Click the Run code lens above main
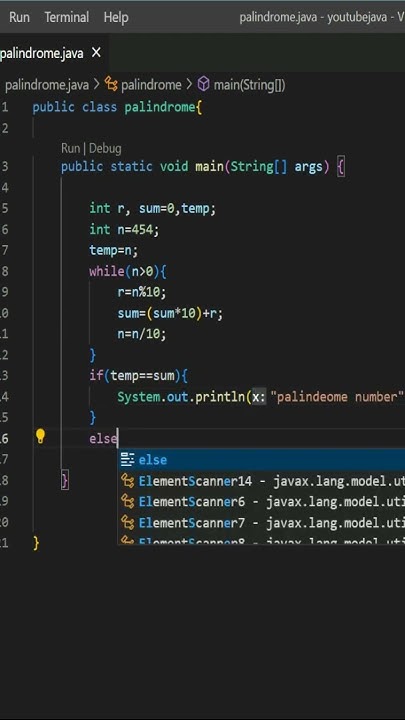Screen dimensions: 405x720 (70, 148)
